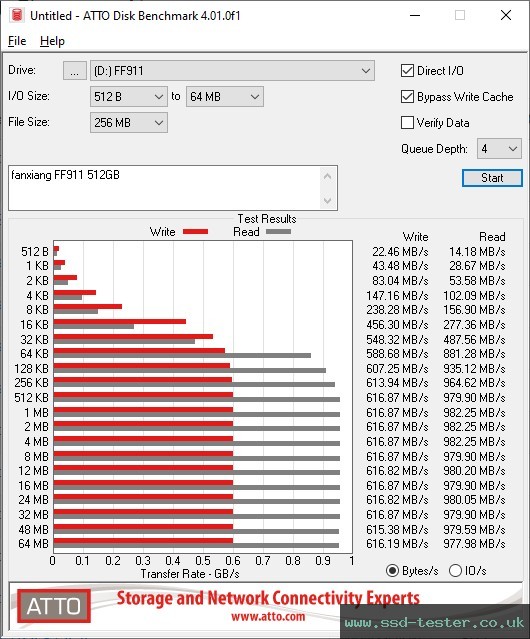Open the Help menu
This screenshot has width=530, height=639.
pyautogui.click(x=52, y=41)
